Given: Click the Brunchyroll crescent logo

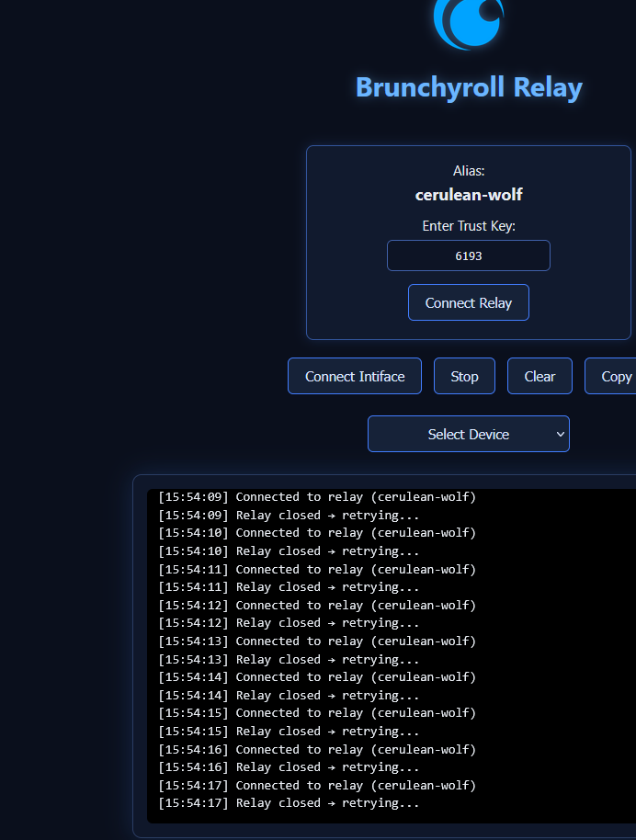Looking at the screenshot, I should (469, 22).
